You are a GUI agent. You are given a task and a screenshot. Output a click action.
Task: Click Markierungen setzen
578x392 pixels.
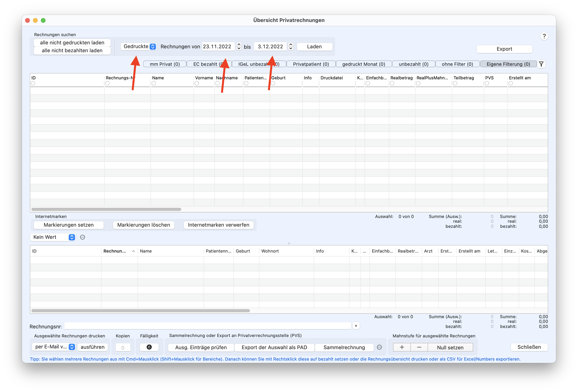[x=69, y=225]
